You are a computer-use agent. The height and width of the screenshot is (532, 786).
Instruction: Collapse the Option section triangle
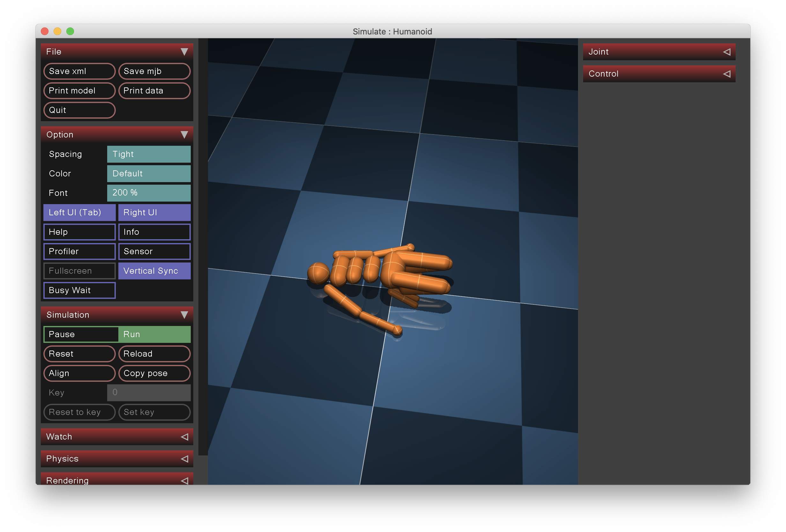pos(184,135)
